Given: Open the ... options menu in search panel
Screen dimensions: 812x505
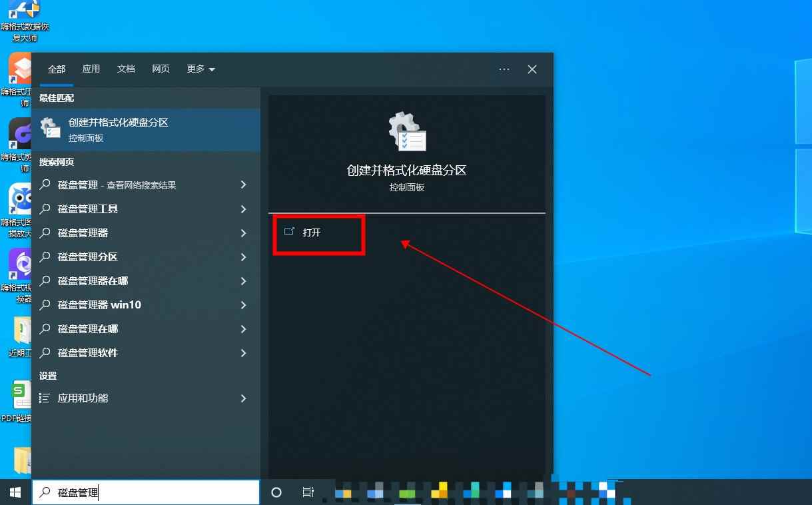Looking at the screenshot, I should 504,69.
